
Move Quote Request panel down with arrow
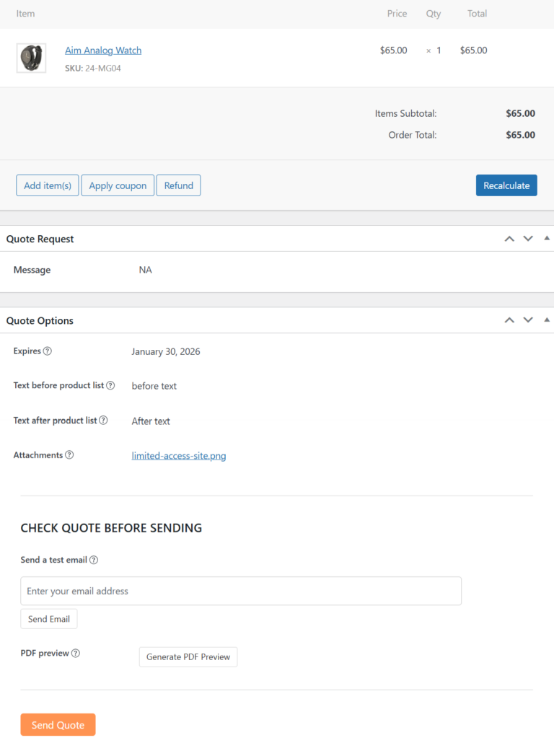coord(528,239)
